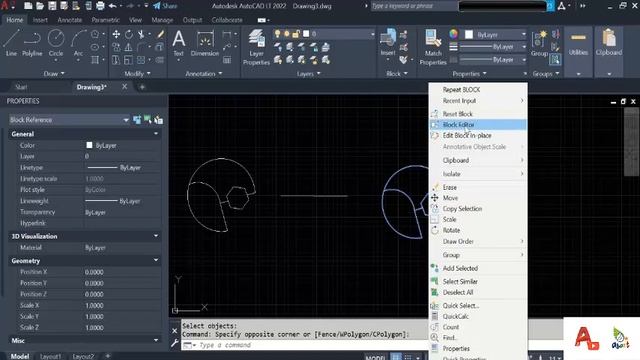Toggle the grid display in status bar
The width and height of the screenshot is (640, 360).
pos(396,357)
